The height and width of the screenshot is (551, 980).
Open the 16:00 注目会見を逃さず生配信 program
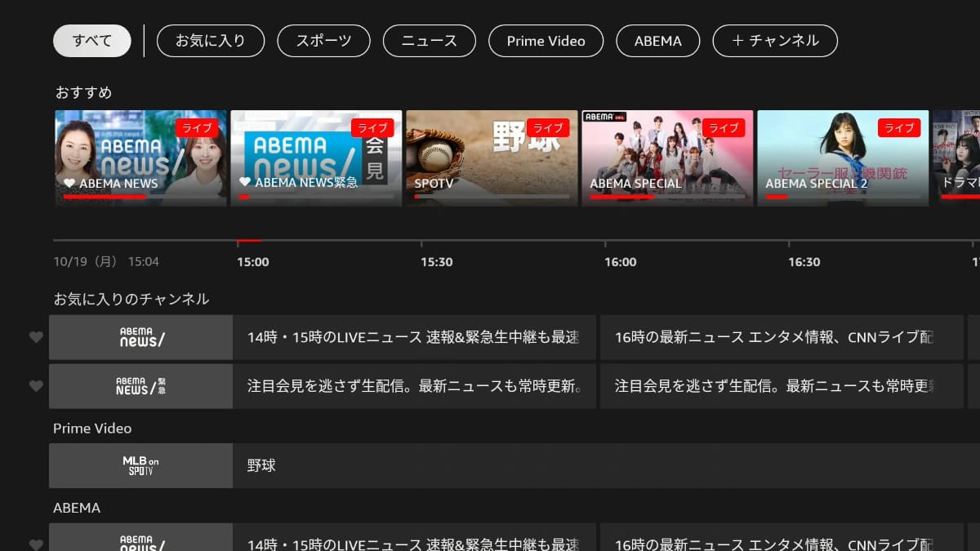point(782,386)
